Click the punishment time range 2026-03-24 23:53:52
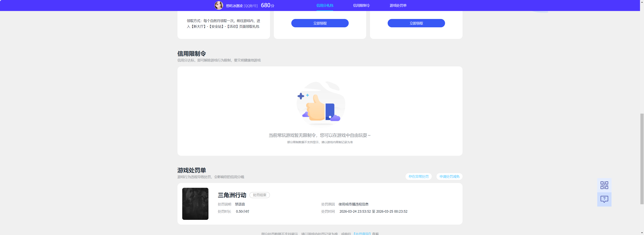 (373, 211)
